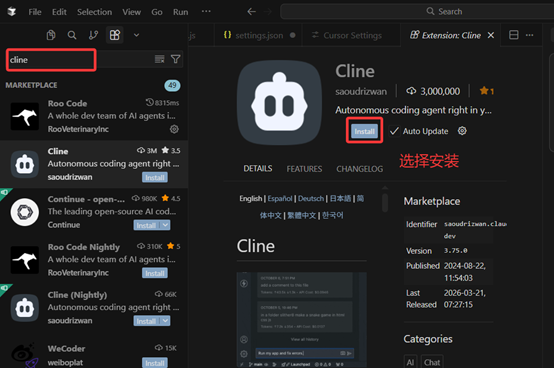Open the 한국어 readme link
This screenshot has height=368, width=554.
pos(332,215)
